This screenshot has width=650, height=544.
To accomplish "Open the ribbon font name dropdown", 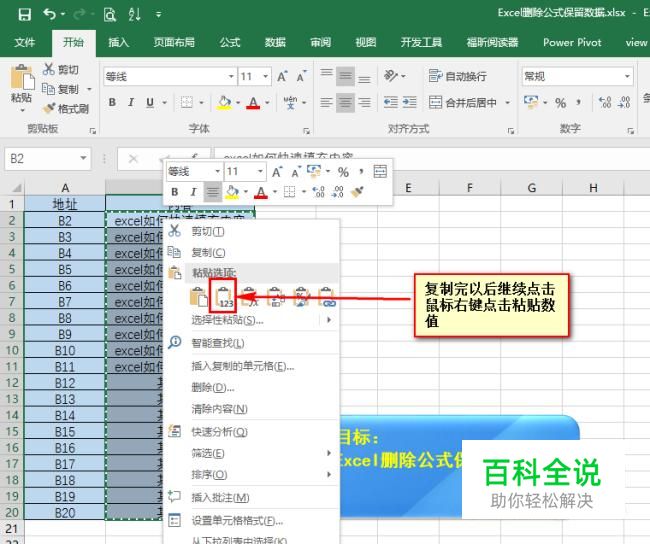I will pos(231,76).
